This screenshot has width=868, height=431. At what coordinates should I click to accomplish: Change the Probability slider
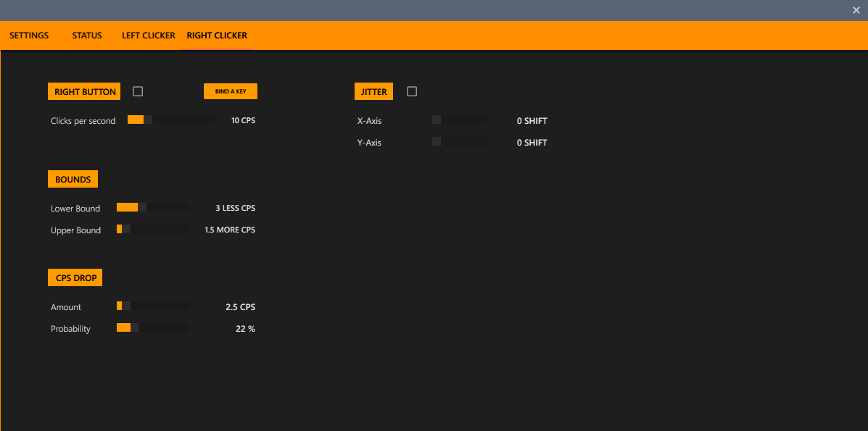coord(153,327)
